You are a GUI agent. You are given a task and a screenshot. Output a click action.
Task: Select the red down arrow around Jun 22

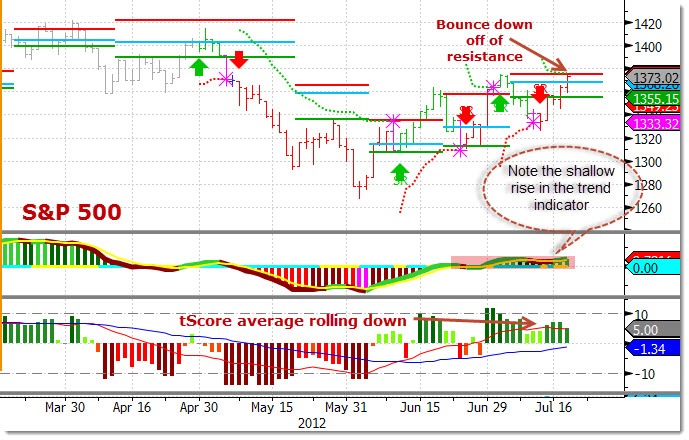point(466,115)
